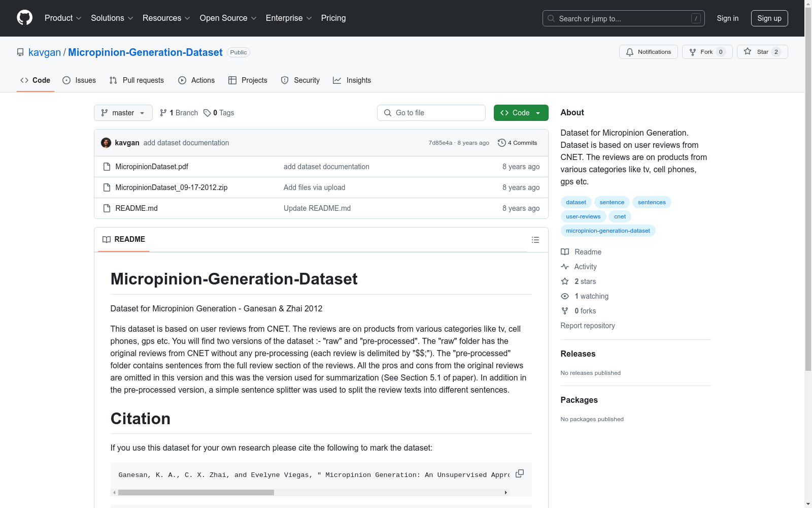Click the Activity pulse icon
812x508 pixels.
coord(565,267)
